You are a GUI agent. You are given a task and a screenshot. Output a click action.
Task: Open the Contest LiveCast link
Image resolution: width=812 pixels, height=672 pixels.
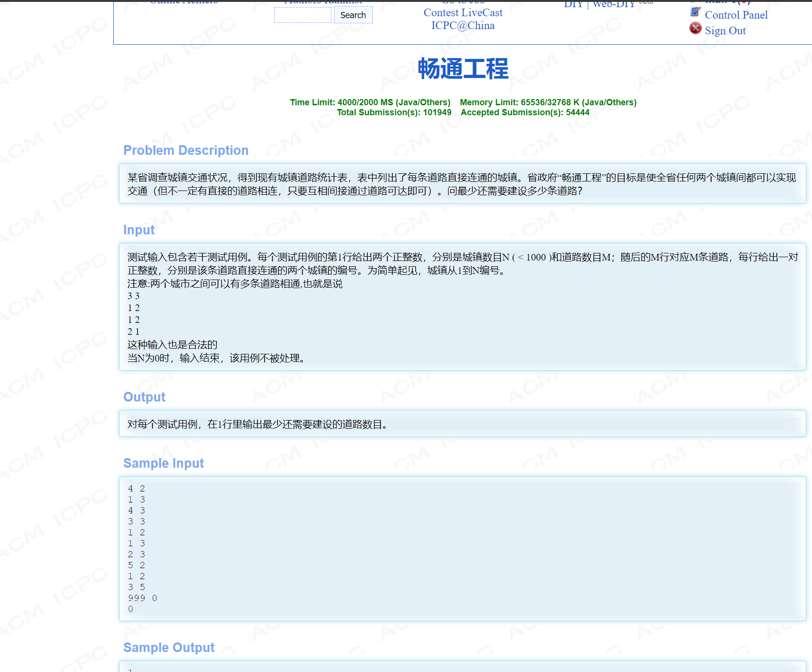(x=463, y=13)
